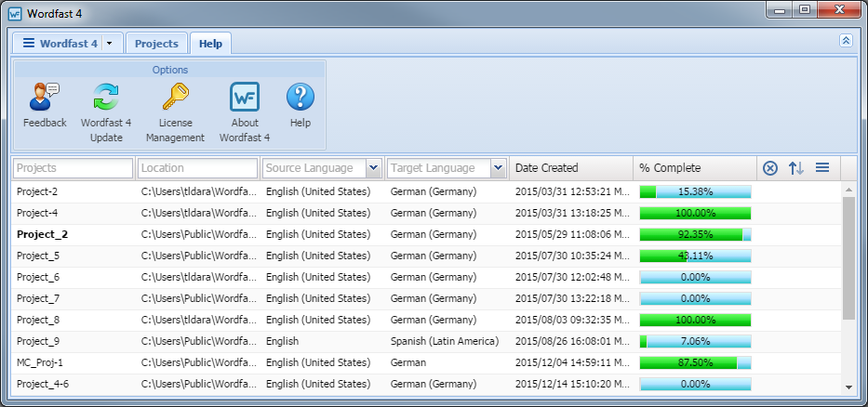Switch to the Projects tab

156,44
